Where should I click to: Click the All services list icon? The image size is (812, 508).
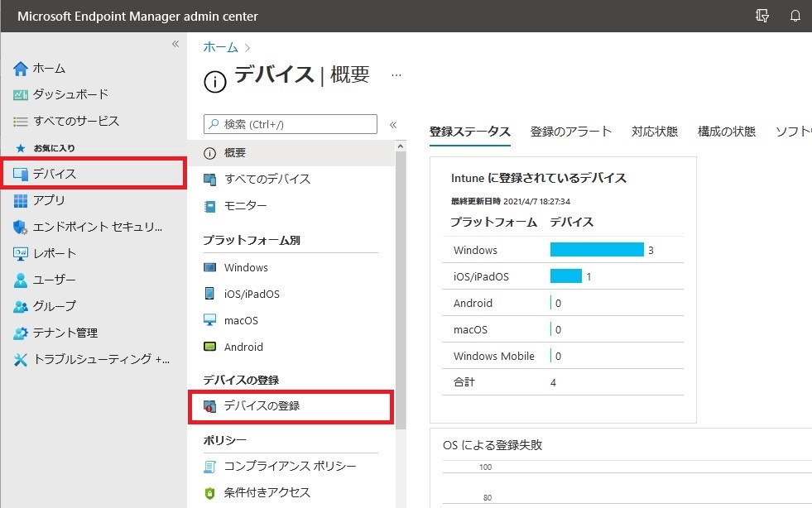pyautogui.click(x=20, y=122)
